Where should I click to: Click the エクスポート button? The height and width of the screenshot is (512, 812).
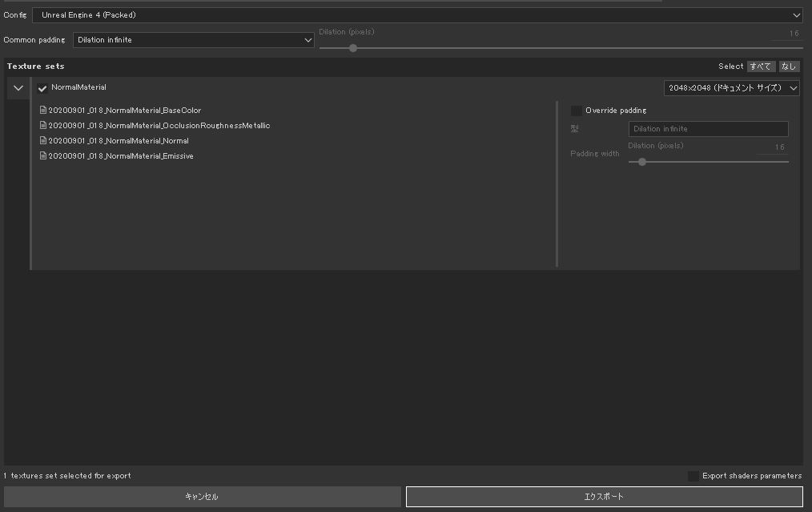605,497
